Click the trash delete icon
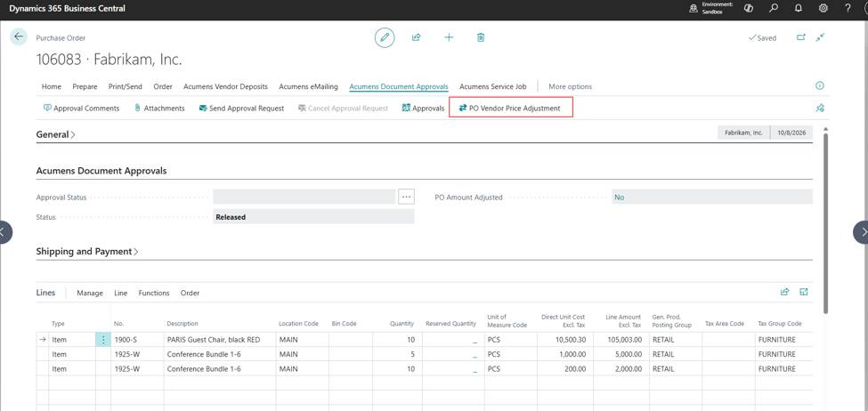 (481, 37)
